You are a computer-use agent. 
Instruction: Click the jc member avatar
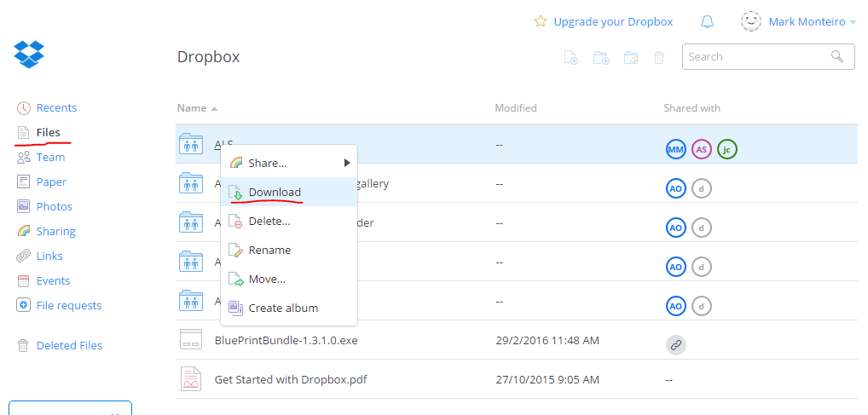[x=726, y=149]
